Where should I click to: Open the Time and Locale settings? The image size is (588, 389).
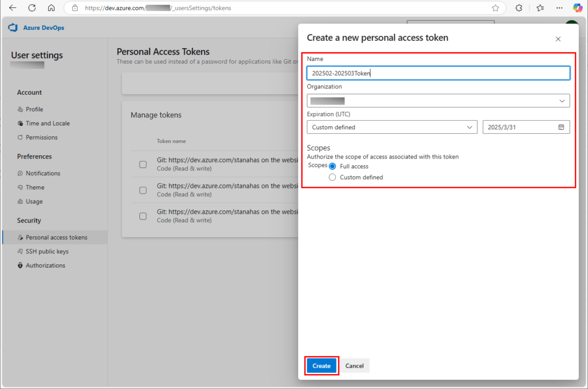[x=21, y=123]
